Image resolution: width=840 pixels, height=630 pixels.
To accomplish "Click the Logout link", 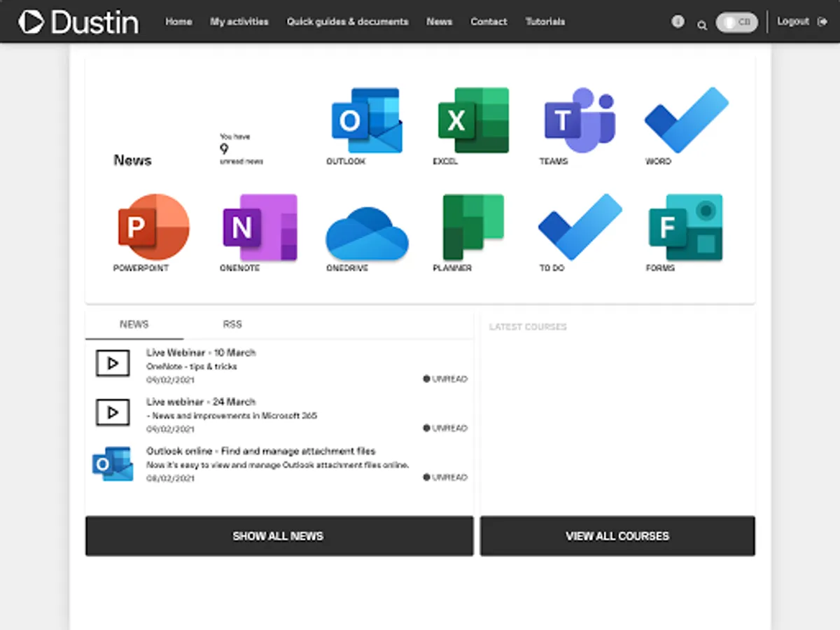I will click(793, 22).
